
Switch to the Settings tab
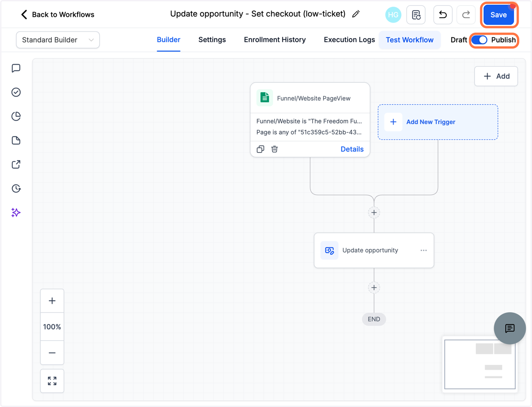(x=212, y=40)
